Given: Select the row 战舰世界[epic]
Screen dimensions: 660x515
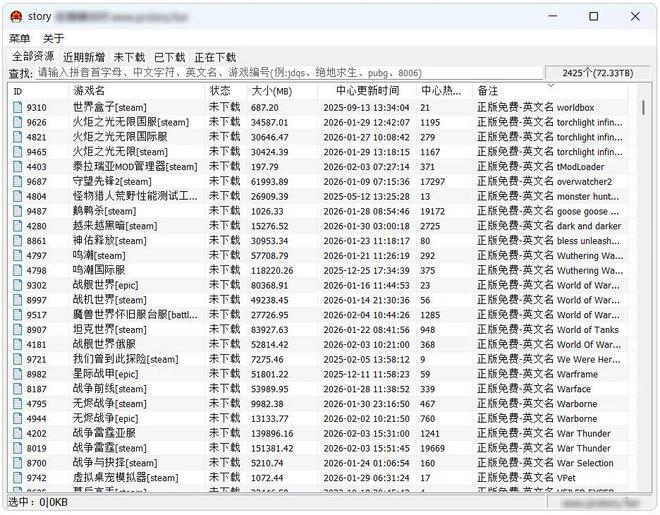Looking at the screenshot, I should [x=320, y=285].
